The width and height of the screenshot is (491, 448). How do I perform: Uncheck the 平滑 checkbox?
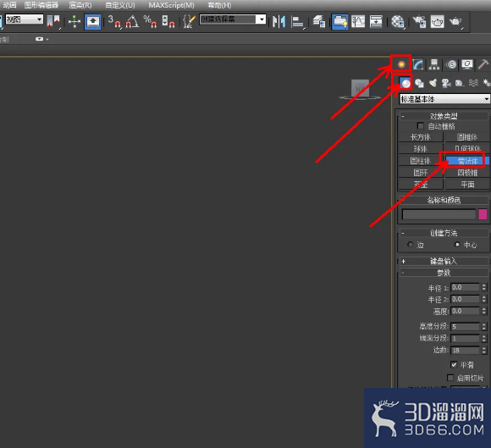pyautogui.click(x=454, y=364)
